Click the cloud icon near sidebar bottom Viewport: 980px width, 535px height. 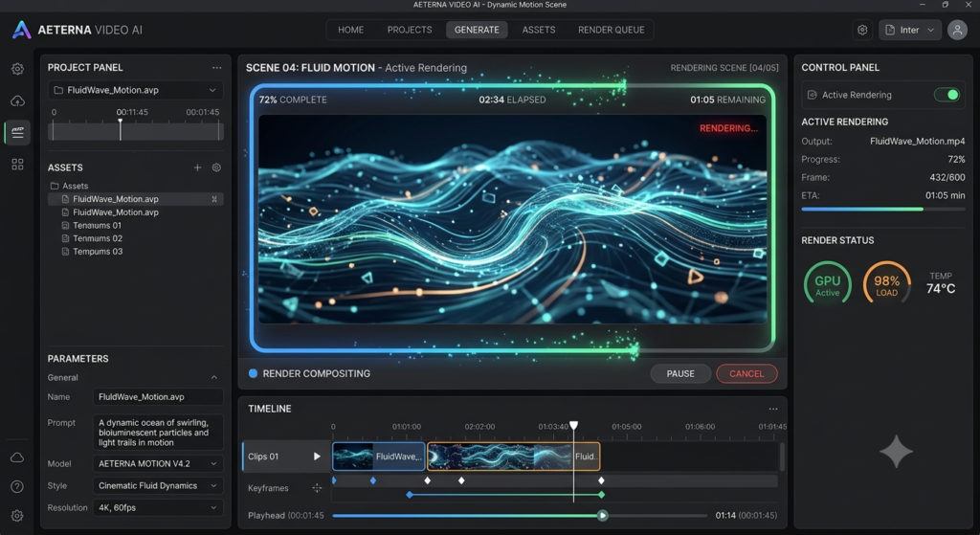17,457
